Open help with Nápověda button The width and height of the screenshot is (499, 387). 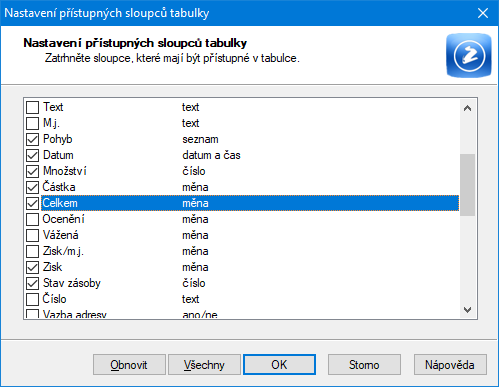[450, 365]
